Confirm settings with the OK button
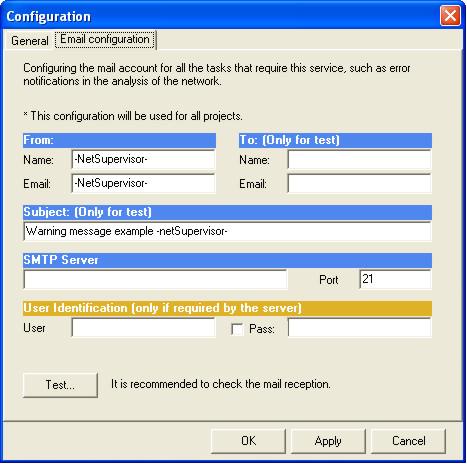Screen dimensions: 467x464 tap(248, 441)
